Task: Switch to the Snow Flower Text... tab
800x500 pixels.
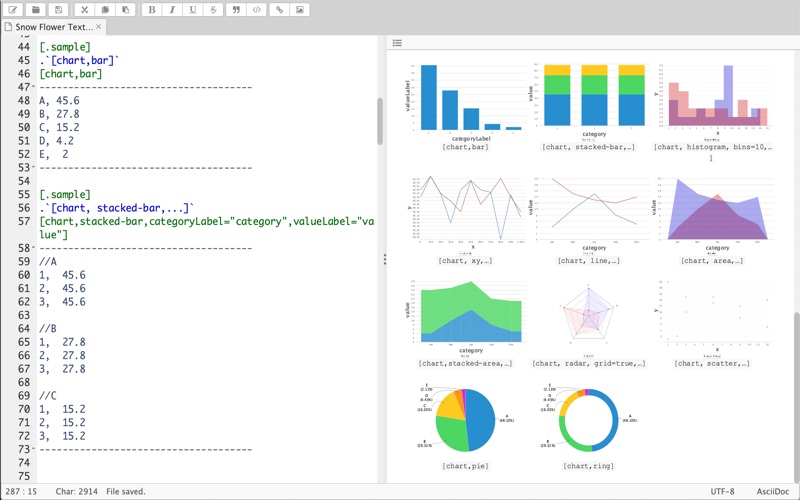Action: [54, 27]
